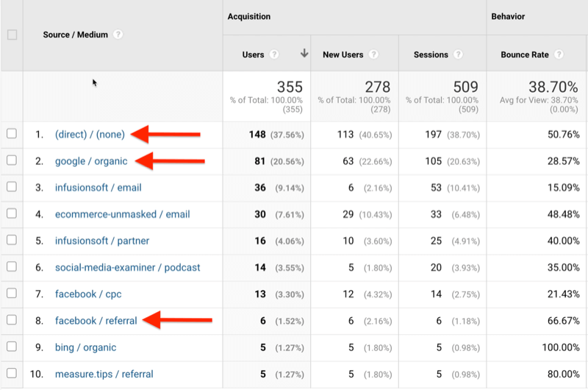Screen dimensions: 588x390
Task: Open help icon next to Source / Medium
Action: (118, 35)
